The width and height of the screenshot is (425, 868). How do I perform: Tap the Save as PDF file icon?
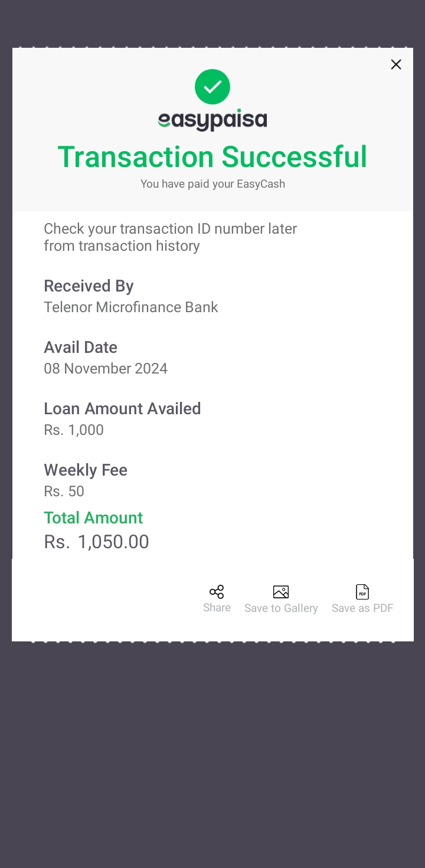362,592
